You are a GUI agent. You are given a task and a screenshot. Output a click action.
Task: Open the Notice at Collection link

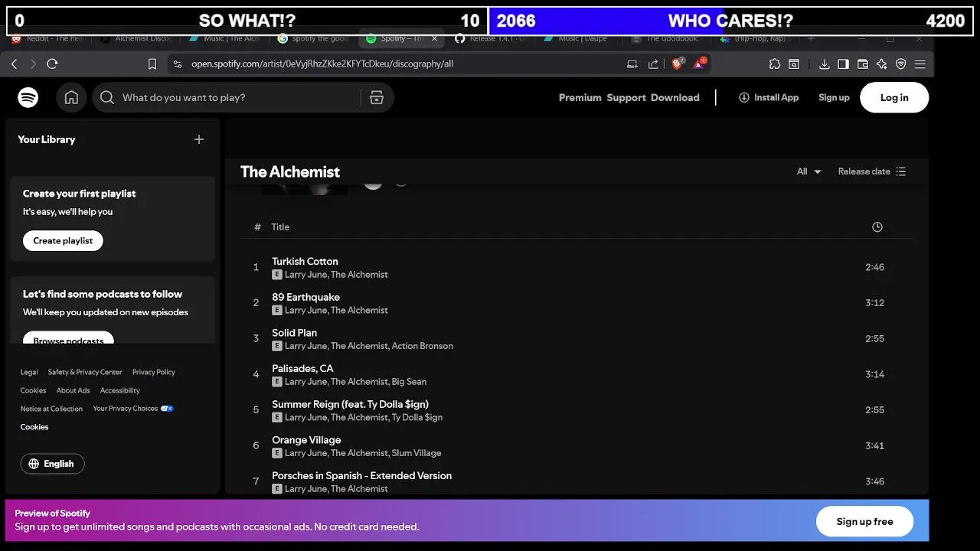pyautogui.click(x=51, y=409)
